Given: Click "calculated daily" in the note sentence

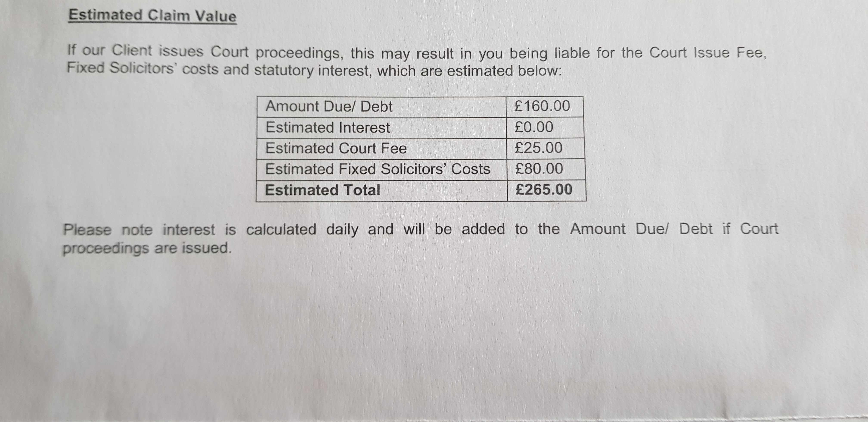Looking at the screenshot, I should click(319, 230).
